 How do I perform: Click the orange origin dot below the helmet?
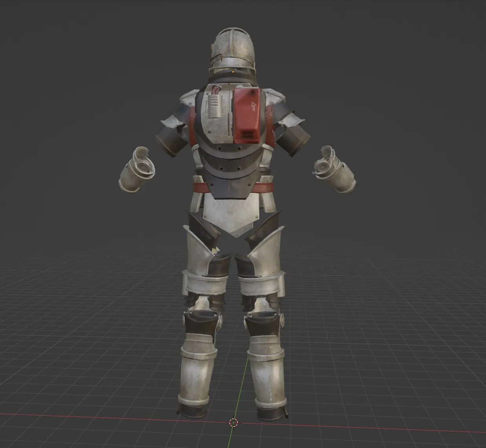coord(233,72)
